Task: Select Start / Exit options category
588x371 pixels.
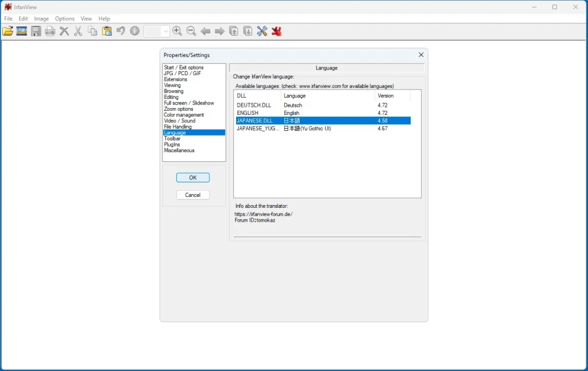Action: 184,68
